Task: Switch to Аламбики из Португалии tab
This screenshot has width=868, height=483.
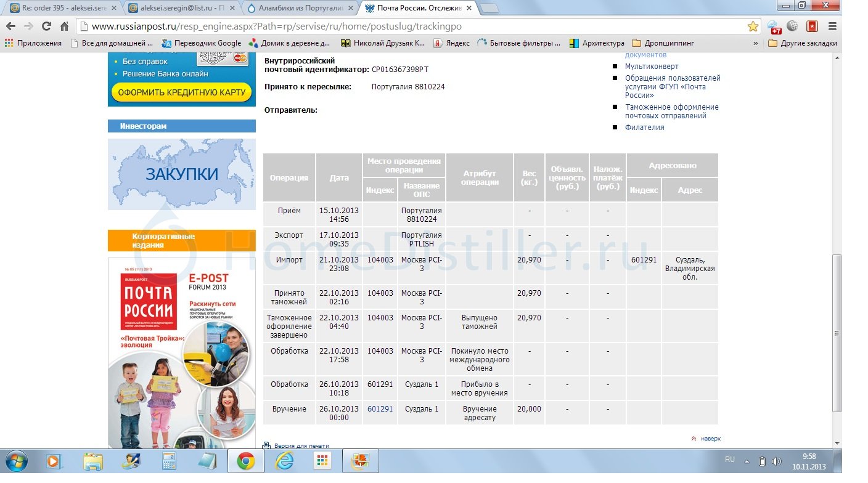Action: coord(300,8)
